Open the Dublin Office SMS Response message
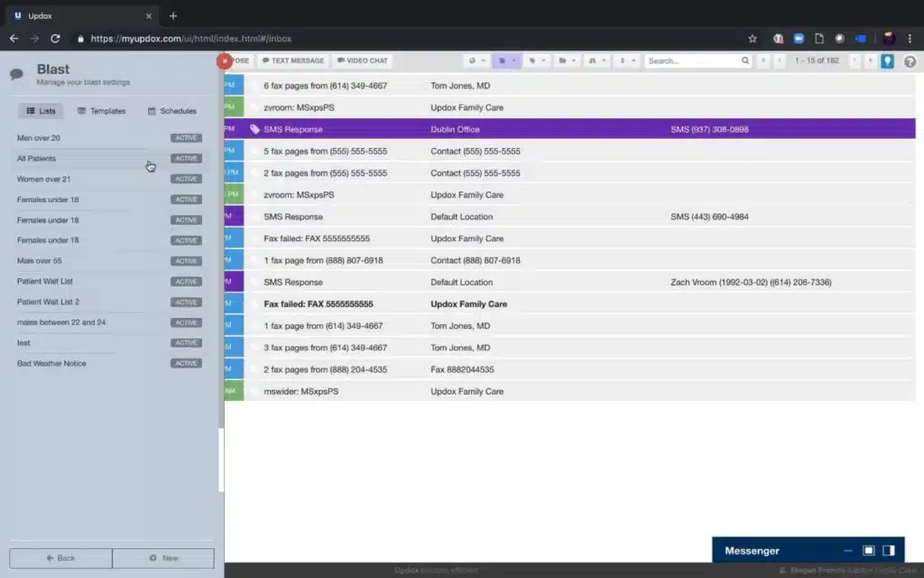 (x=570, y=129)
